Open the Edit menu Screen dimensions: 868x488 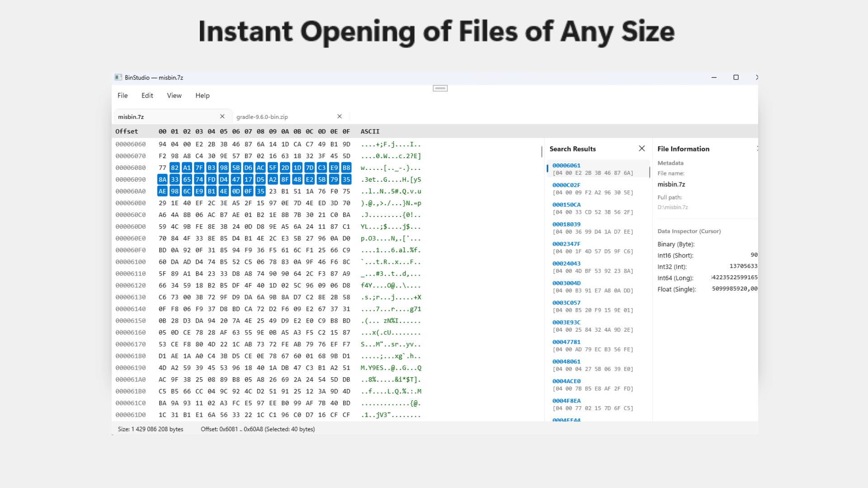pyautogui.click(x=147, y=95)
